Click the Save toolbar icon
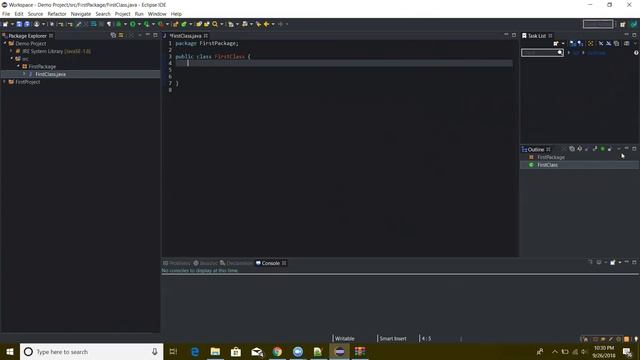 coord(19,24)
